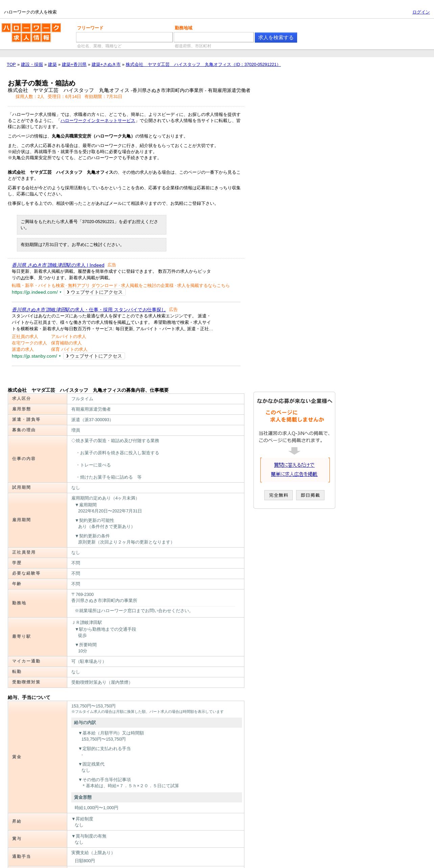Click the 質問に答えるだけで link
Viewport: 434px width, 868px height.
[294, 465]
